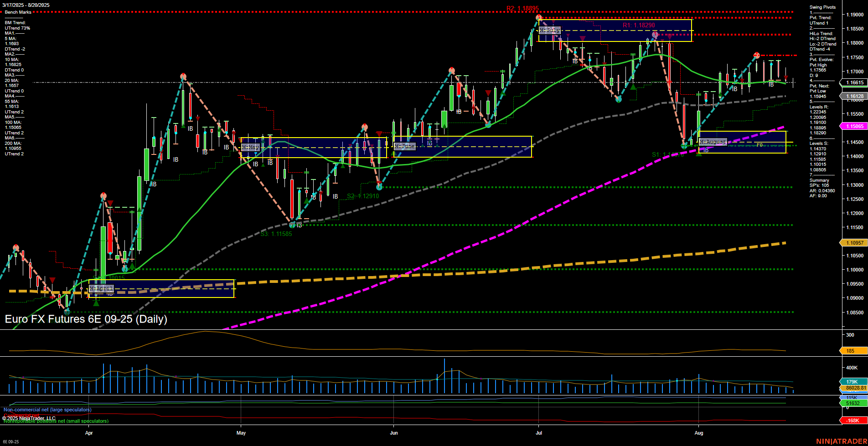Expand the M-July monthly range box label
The height and width of the screenshot is (446, 868).
[x=550, y=30]
